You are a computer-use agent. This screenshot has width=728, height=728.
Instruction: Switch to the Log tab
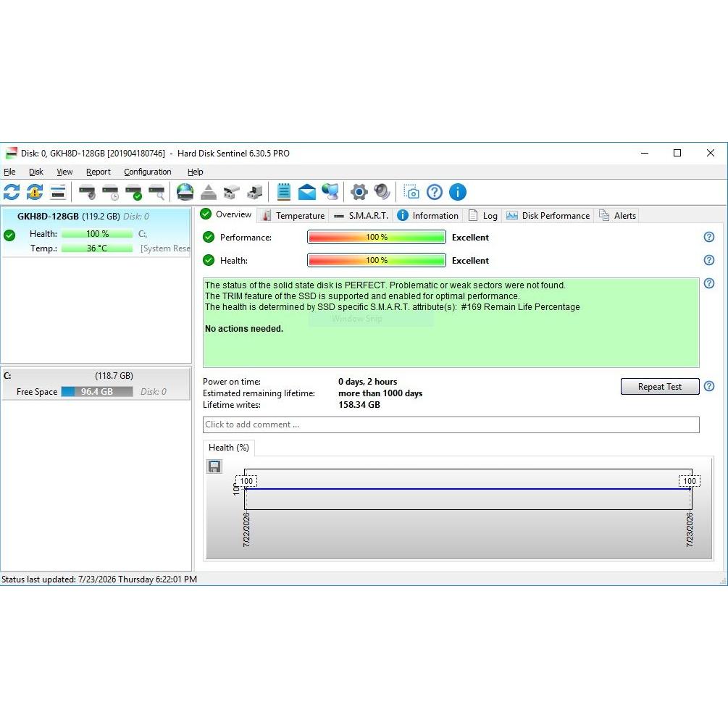[x=483, y=215]
